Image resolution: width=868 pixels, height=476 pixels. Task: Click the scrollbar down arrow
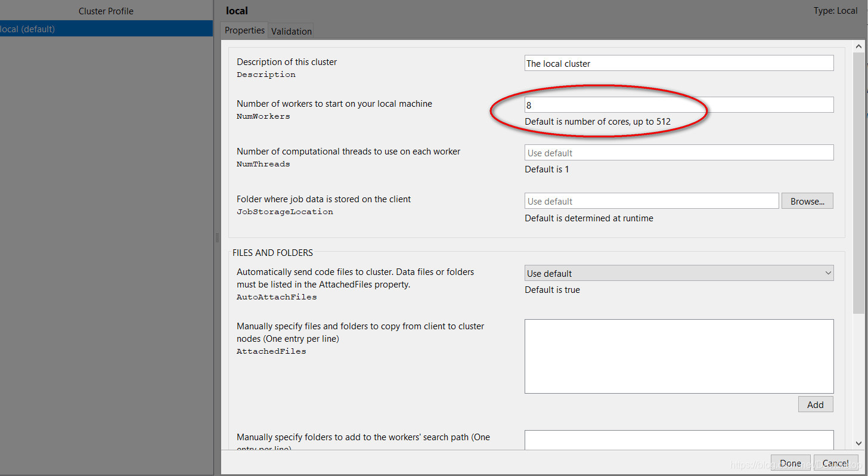(858, 443)
